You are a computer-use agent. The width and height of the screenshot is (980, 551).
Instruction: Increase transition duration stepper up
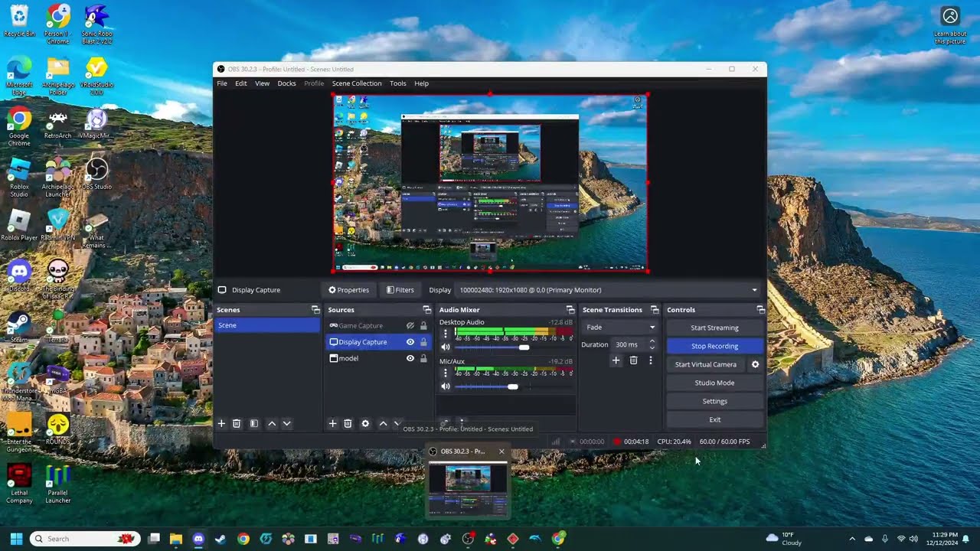coord(652,341)
